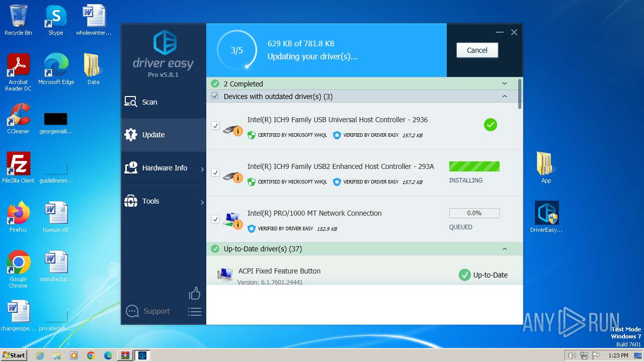This screenshot has height=362, width=644.
Task: Open the Update section in sidebar
Action: point(164,135)
